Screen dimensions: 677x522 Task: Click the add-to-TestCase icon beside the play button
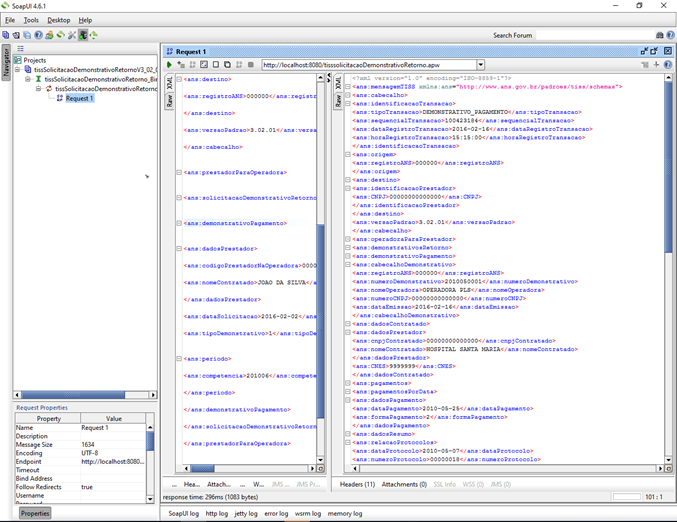pyautogui.click(x=181, y=65)
